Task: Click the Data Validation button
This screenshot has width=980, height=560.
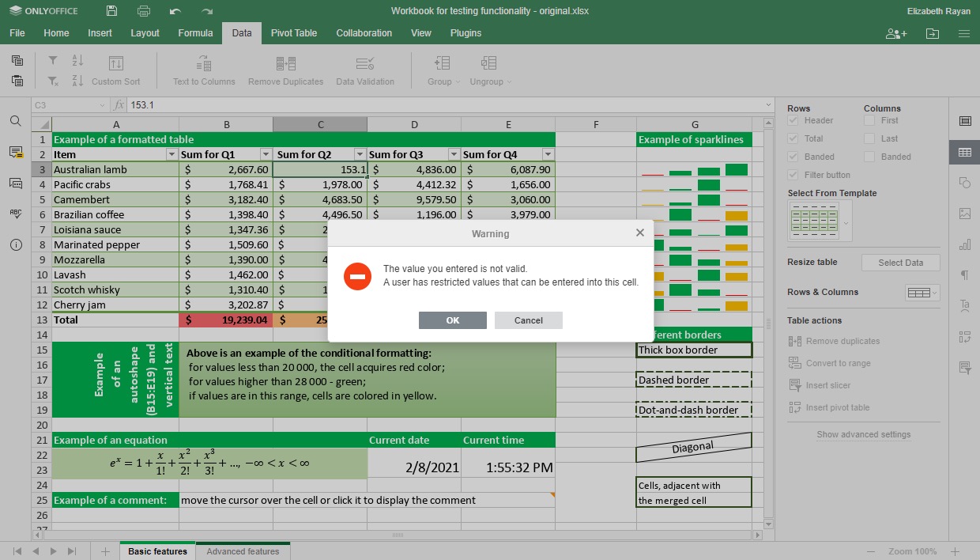Action: [x=365, y=70]
